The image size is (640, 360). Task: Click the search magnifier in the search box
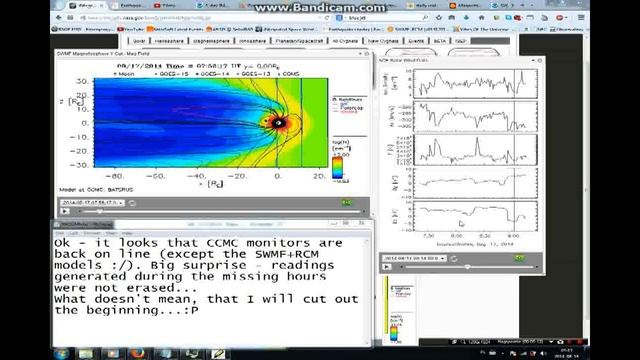[425, 18]
